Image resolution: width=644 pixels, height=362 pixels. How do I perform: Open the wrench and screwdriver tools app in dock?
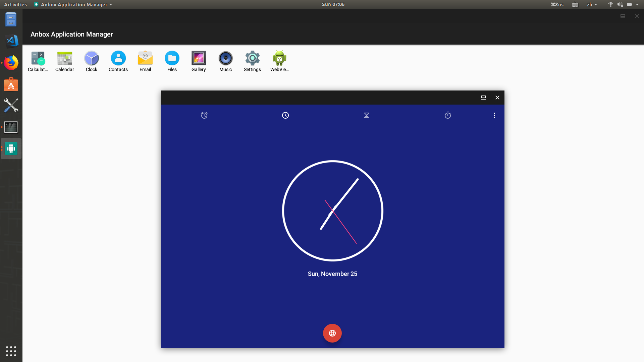[11, 106]
